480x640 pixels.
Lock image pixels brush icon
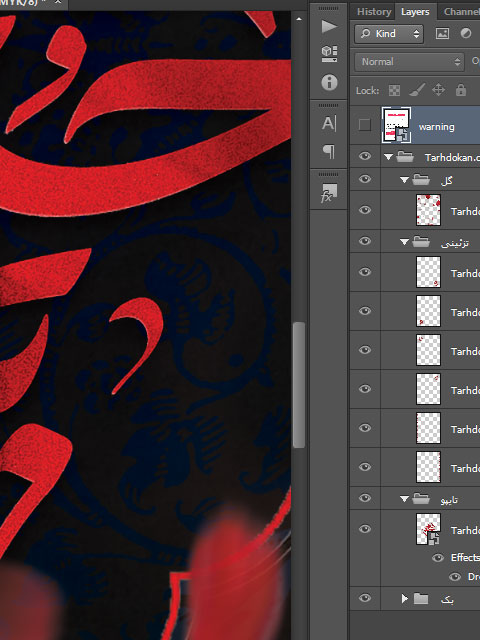coord(417,90)
